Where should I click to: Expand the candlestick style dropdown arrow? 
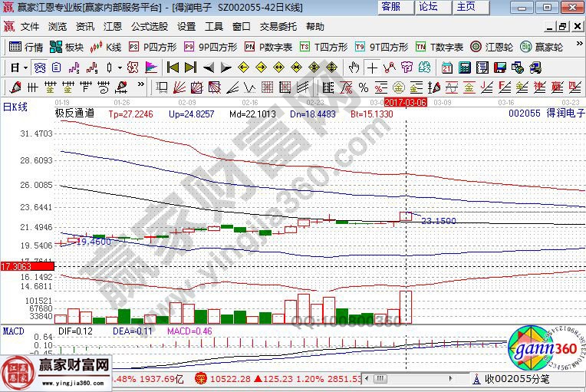[120, 68]
